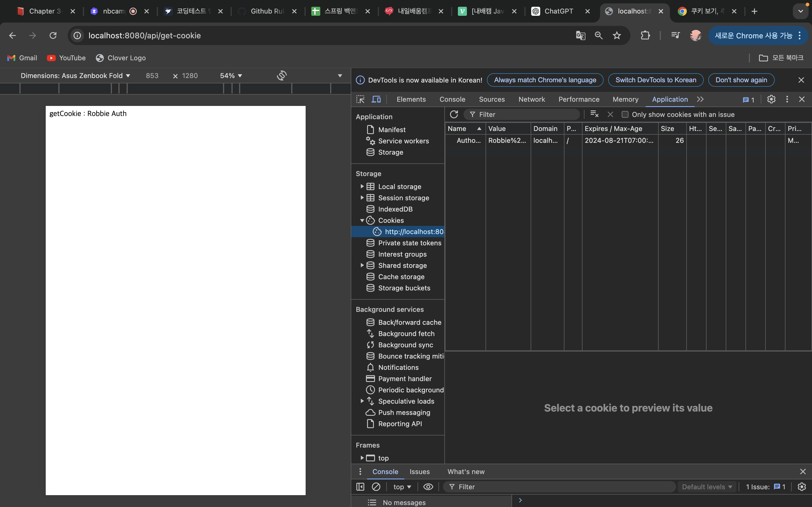812x507 pixels.
Task: Click the Don't show again button
Action: coord(741,80)
